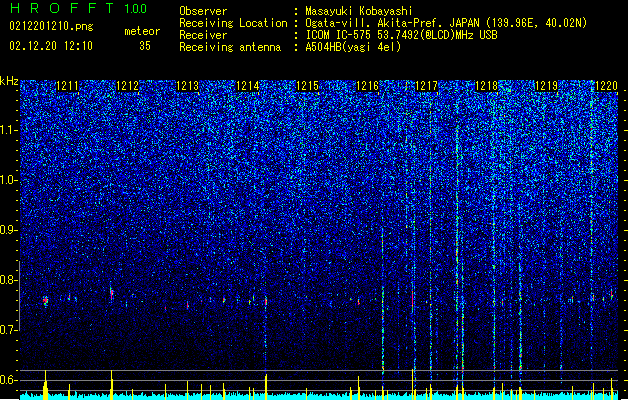Click the 1213 time marker

click(187, 86)
